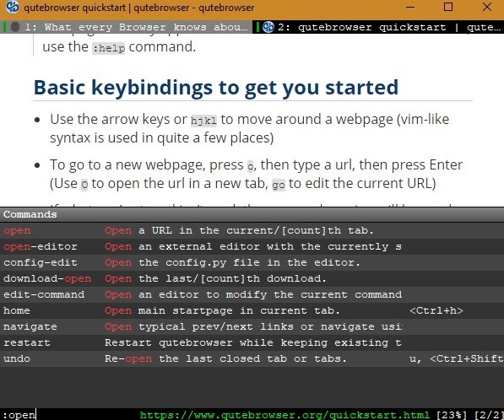Image resolution: width=504 pixels, height=420 pixels.
Task: Select the 'edit-command' completion item
Action: [x=252, y=295]
